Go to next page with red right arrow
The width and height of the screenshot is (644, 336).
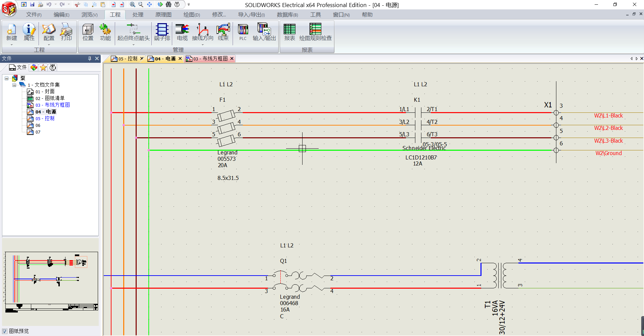tap(122, 4)
